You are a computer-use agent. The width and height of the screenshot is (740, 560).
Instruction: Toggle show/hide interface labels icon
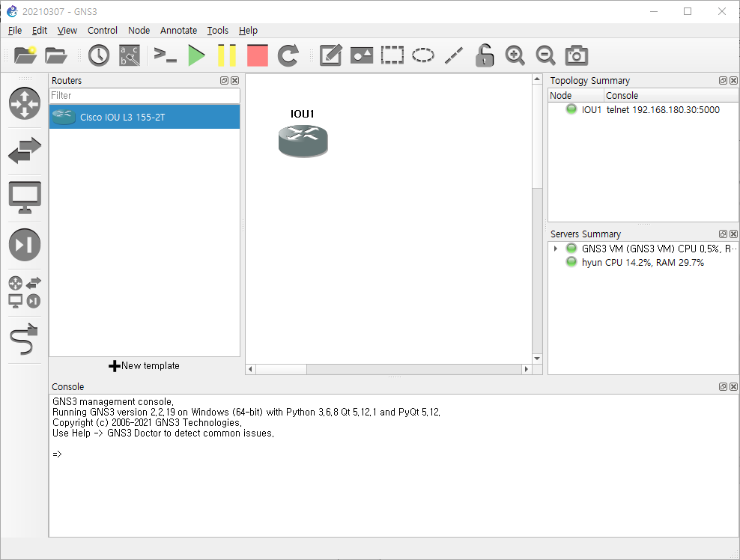130,55
